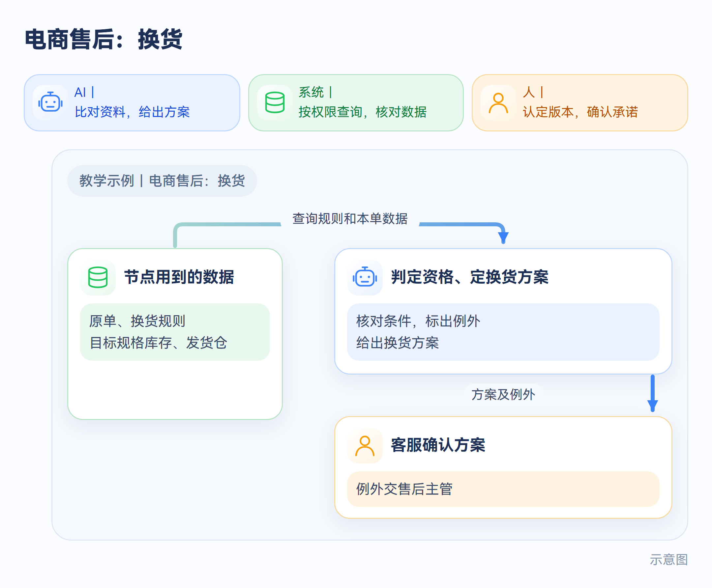
Task: Click the heading 判定资格、定换货方案
Action: click(x=470, y=277)
